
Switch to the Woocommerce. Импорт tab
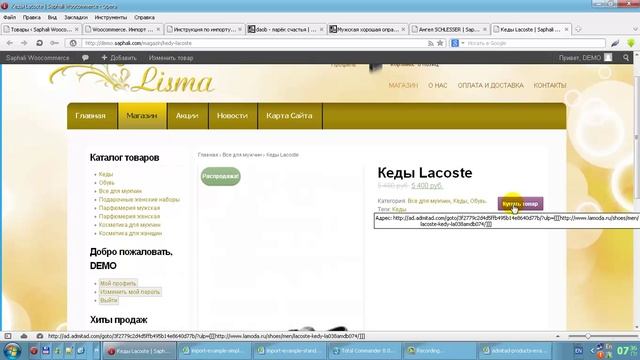122,29
